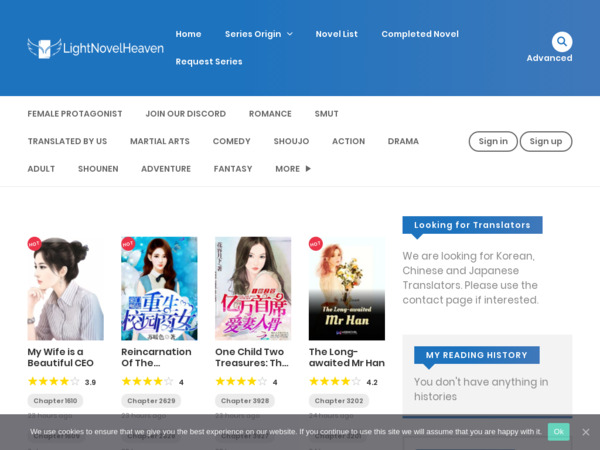Go to Home page
This screenshot has height=450, width=600.
coord(188,34)
